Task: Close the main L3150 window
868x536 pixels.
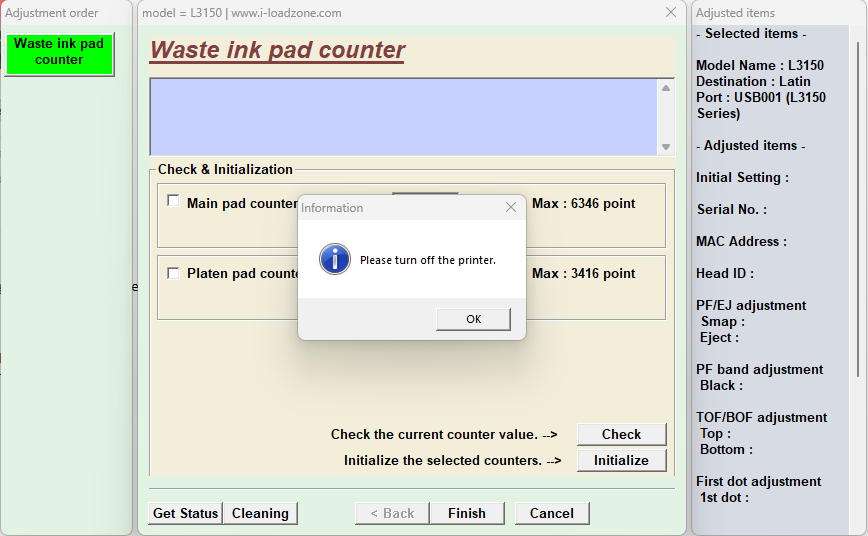Action: click(x=670, y=13)
